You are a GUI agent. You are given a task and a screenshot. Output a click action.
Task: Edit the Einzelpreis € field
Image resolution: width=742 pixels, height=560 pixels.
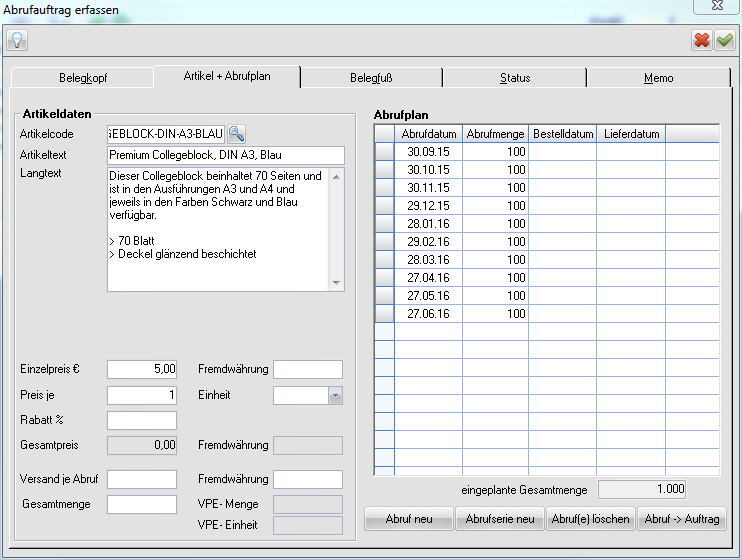click(x=142, y=369)
